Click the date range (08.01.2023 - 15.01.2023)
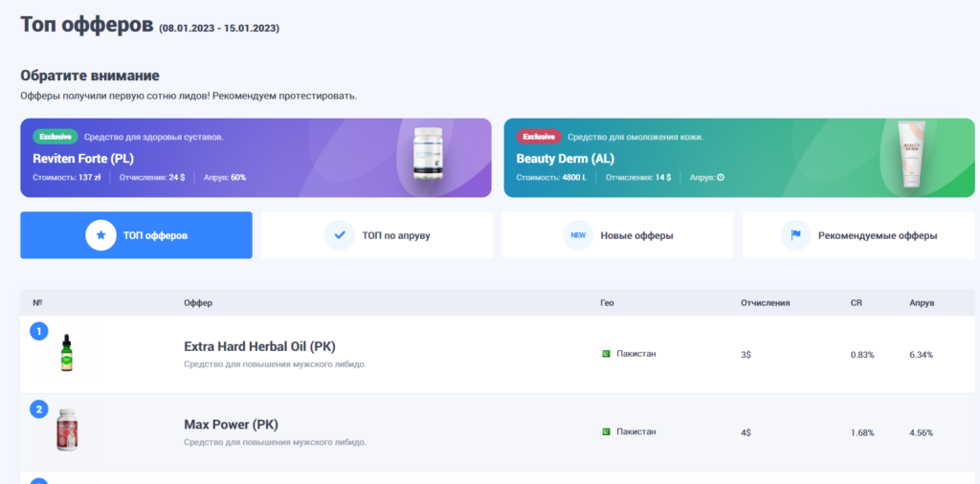The image size is (980, 484). (219, 28)
